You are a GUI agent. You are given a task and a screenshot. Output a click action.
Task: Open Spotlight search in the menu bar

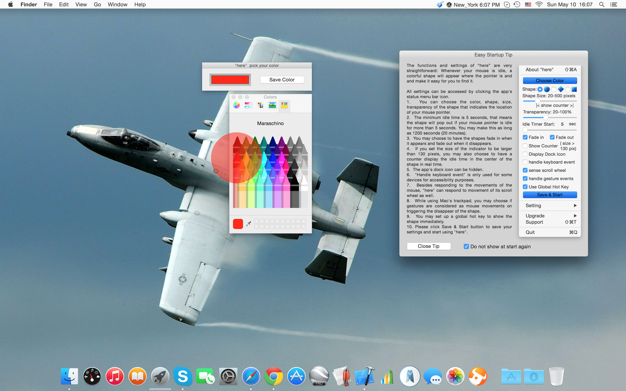pyautogui.click(x=601, y=4)
